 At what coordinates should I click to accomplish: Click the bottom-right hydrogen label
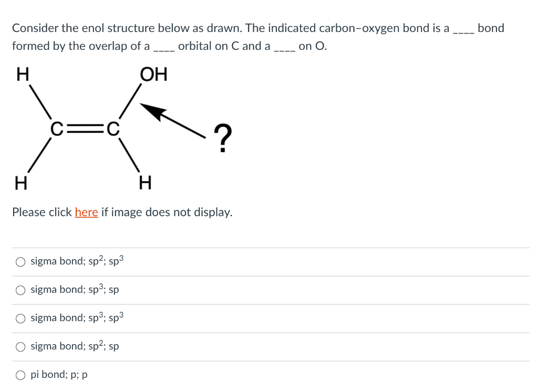pos(146,183)
